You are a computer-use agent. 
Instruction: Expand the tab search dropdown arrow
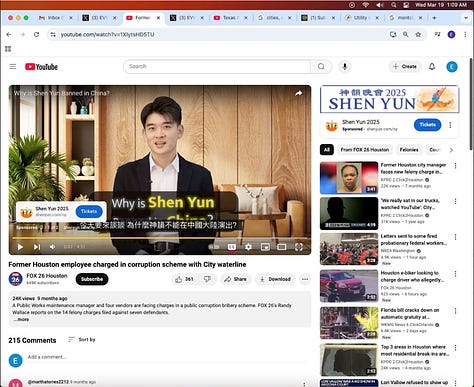coord(466,18)
